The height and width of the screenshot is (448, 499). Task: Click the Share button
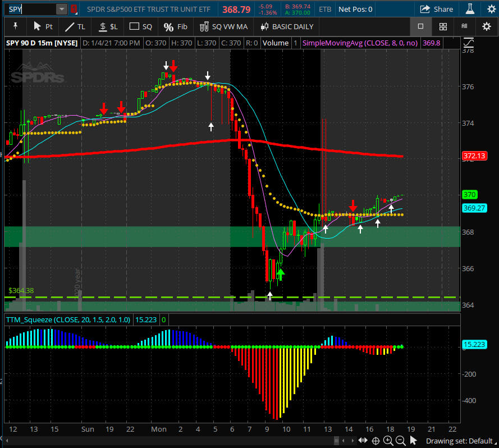437,9
